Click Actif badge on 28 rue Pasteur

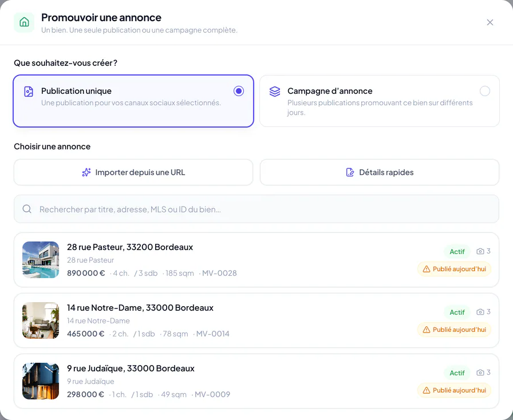tap(457, 252)
